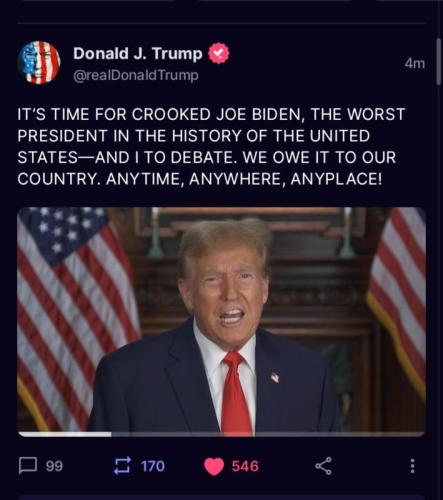
Task: Open the three-dot more options menu
Action: click(x=413, y=466)
